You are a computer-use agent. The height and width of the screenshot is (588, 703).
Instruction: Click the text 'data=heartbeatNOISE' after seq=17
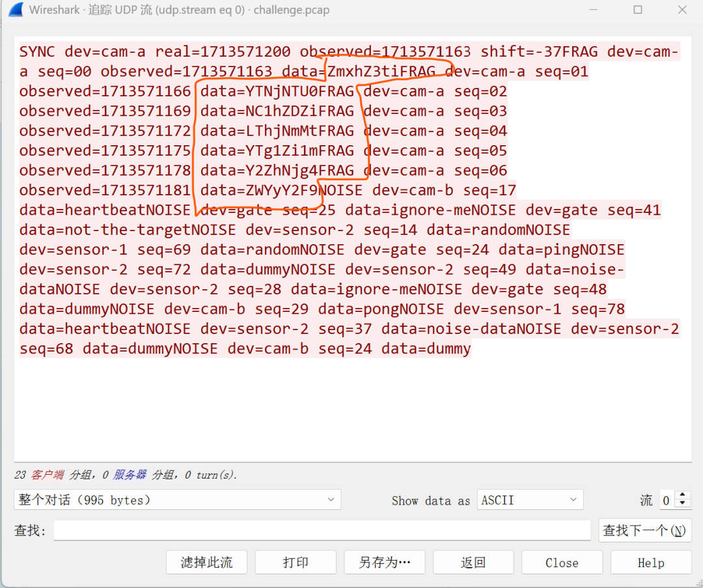coord(105,210)
